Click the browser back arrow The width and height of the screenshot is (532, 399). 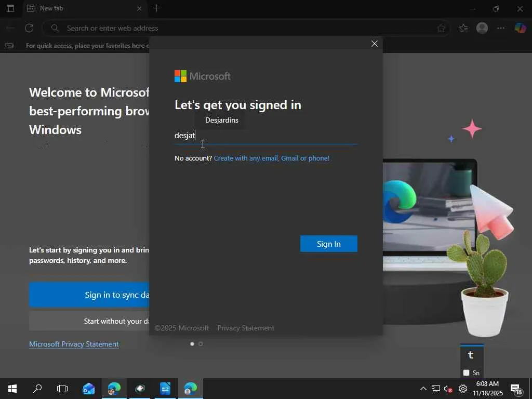(x=10, y=28)
